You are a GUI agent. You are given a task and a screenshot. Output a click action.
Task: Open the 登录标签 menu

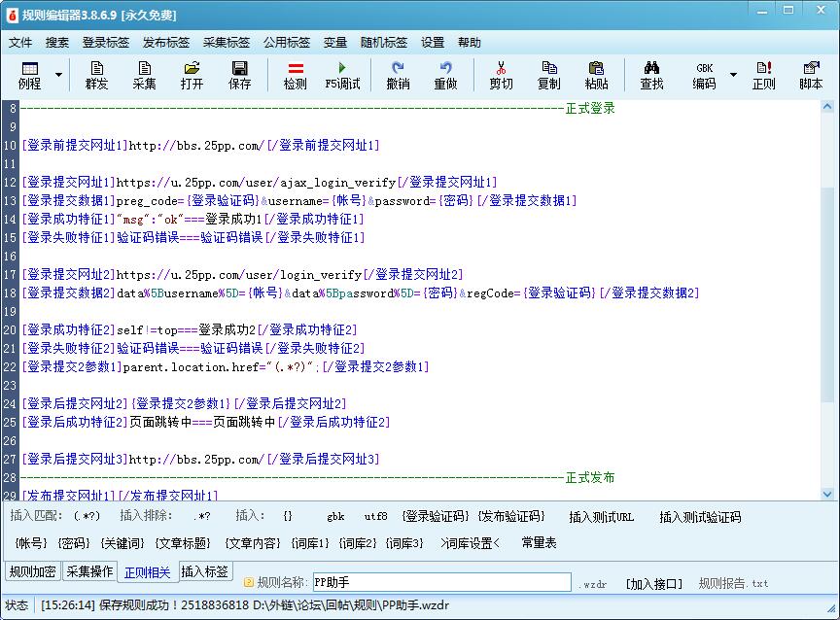coord(105,43)
